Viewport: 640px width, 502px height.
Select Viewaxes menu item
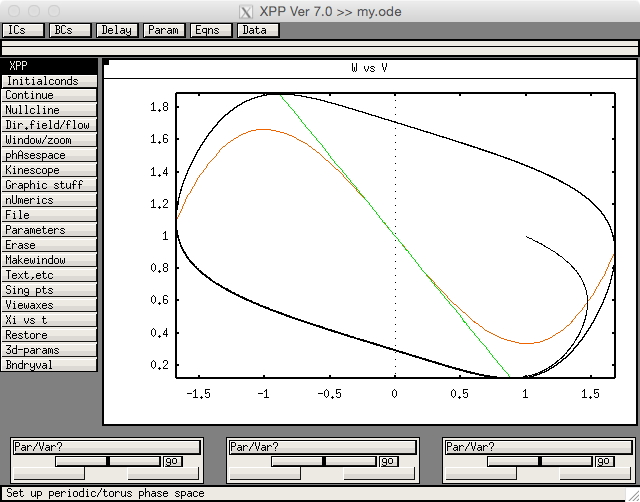(49, 305)
